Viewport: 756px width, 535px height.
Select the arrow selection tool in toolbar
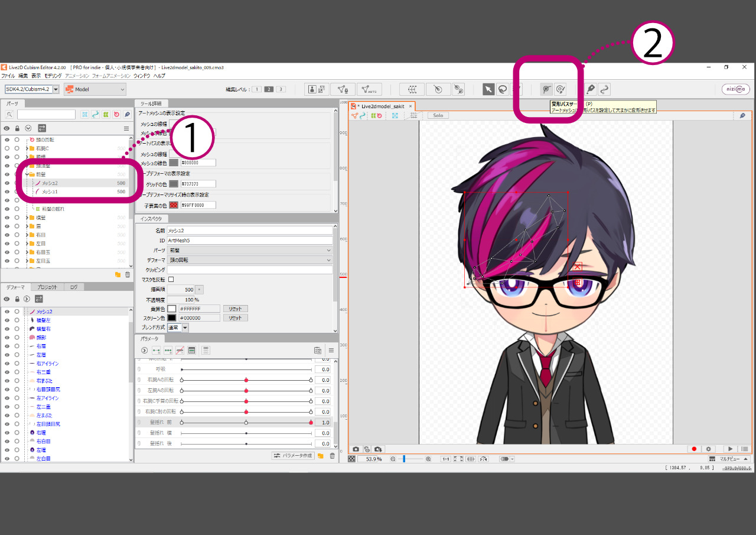488,89
